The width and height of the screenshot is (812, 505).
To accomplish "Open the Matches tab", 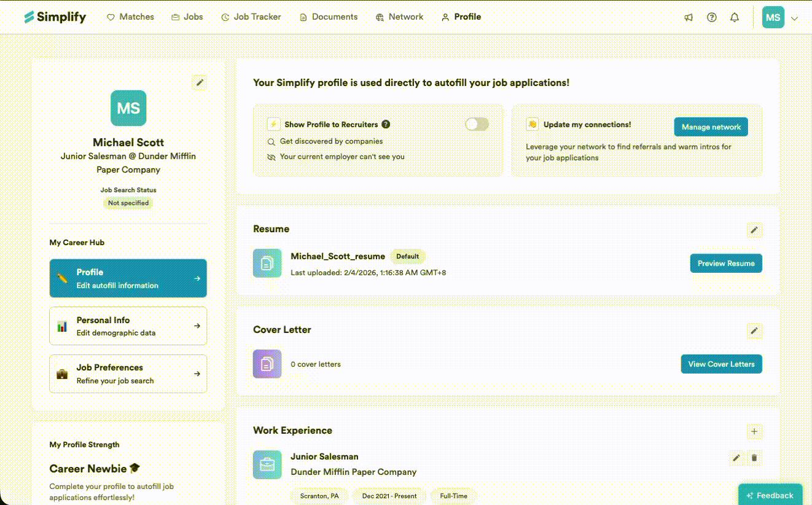I will click(x=130, y=17).
